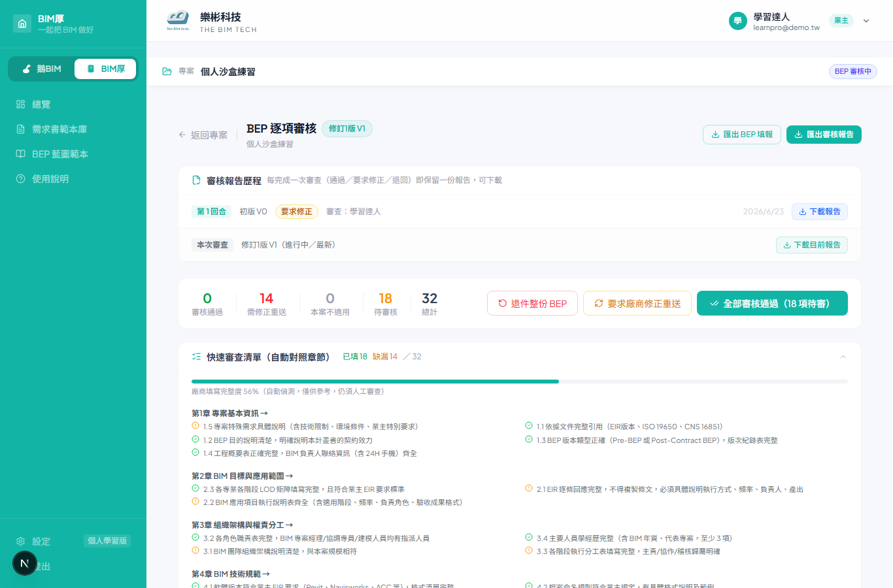Click check icon of item 1.4
893x588 pixels.
coord(195,453)
